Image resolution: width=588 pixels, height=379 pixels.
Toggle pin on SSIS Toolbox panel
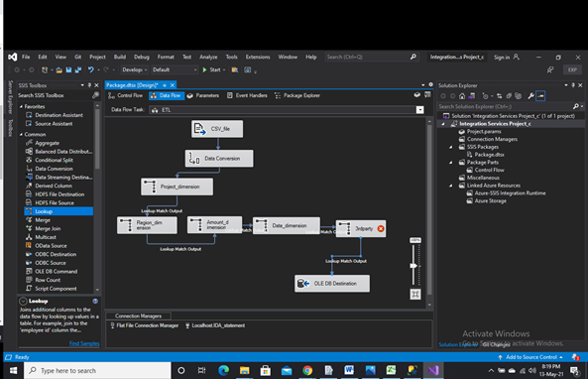click(89, 85)
